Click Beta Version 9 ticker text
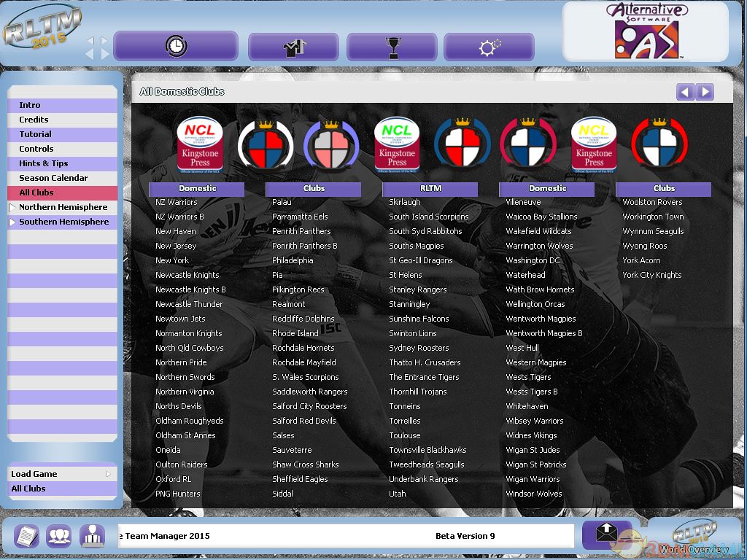The height and width of the screenshot is (560, 747). coord(465,536)
